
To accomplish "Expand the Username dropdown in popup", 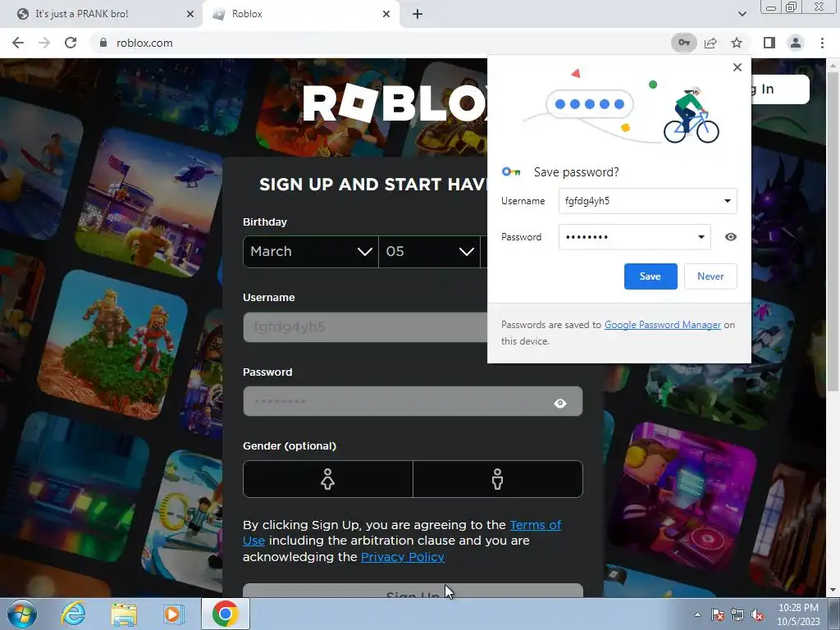I will [727, 201].
